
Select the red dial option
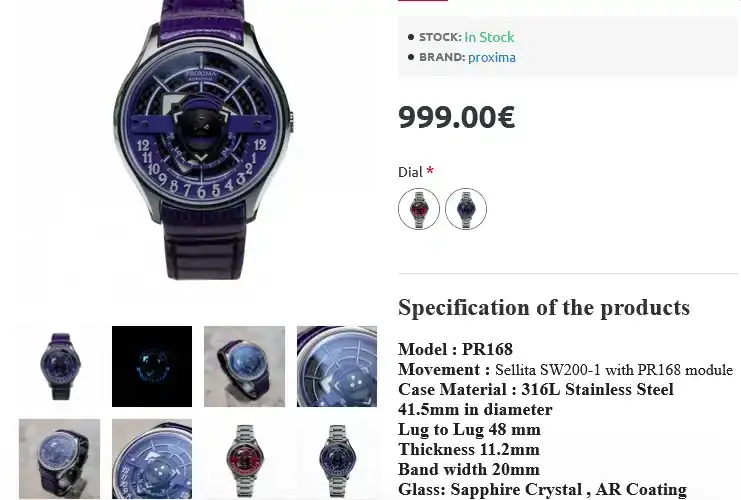point(419,209)
